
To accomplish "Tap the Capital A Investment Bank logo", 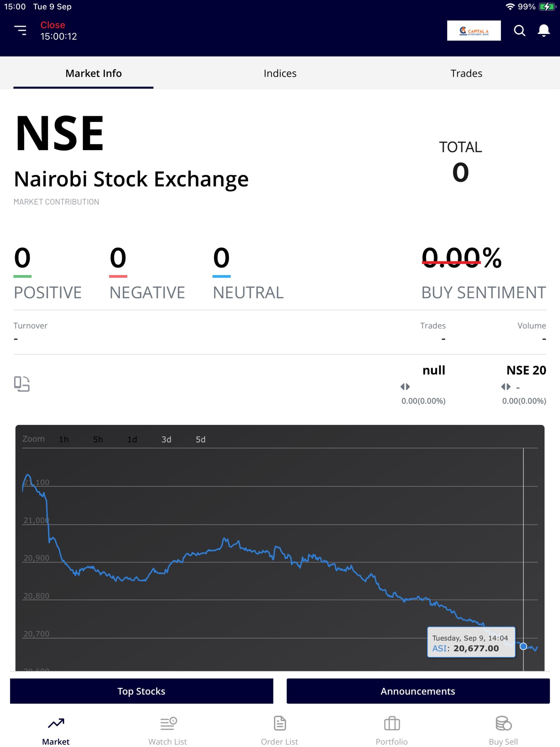I will pos(474,31).
